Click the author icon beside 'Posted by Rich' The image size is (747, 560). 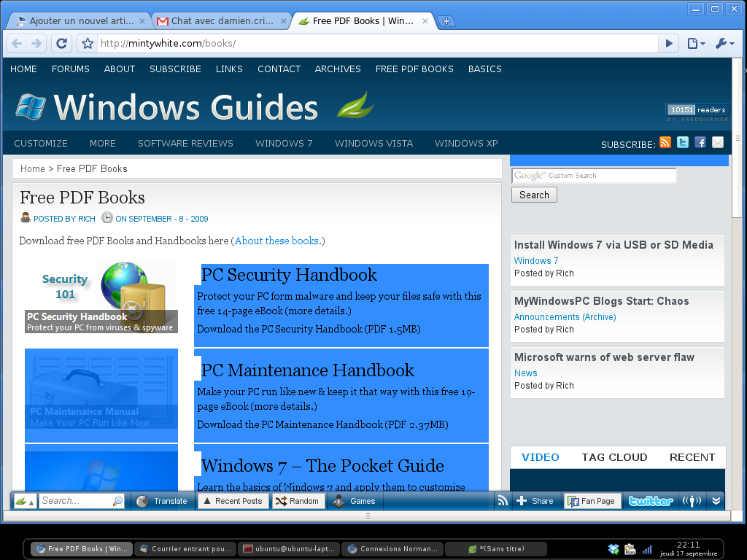(x=26, y=218)
